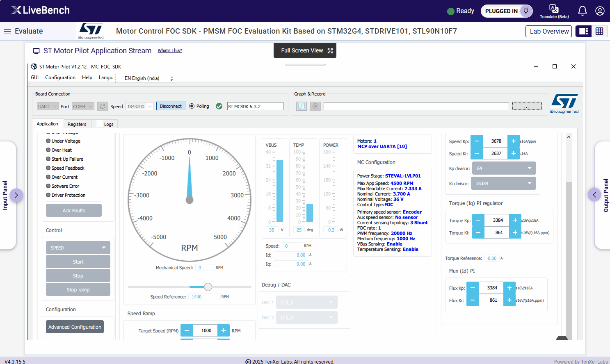Open the DAC 2 dropdown

tap(307, 317)
